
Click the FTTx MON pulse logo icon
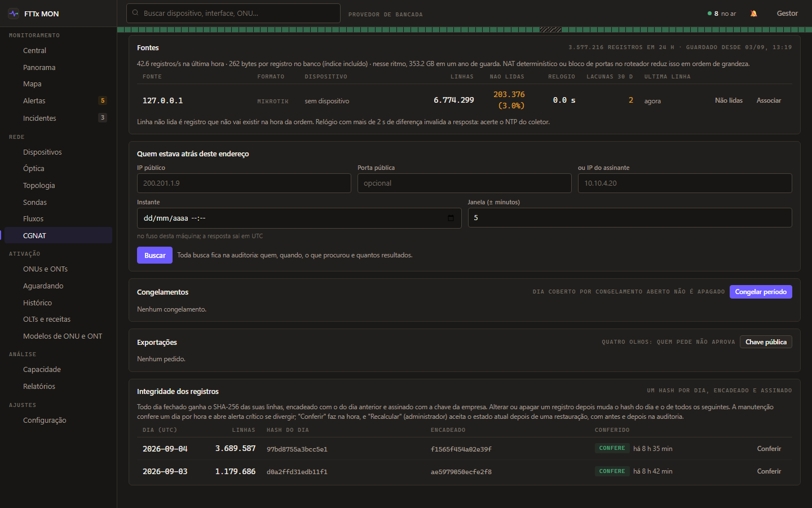(14, 14)
